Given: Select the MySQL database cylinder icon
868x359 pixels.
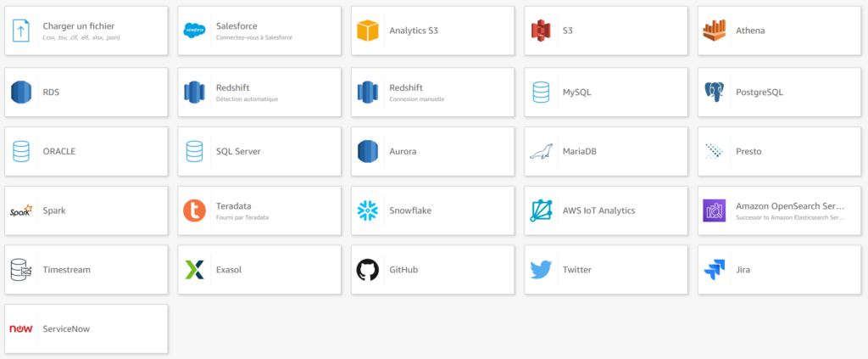Looking at the screenshot, I should [541, 92].
